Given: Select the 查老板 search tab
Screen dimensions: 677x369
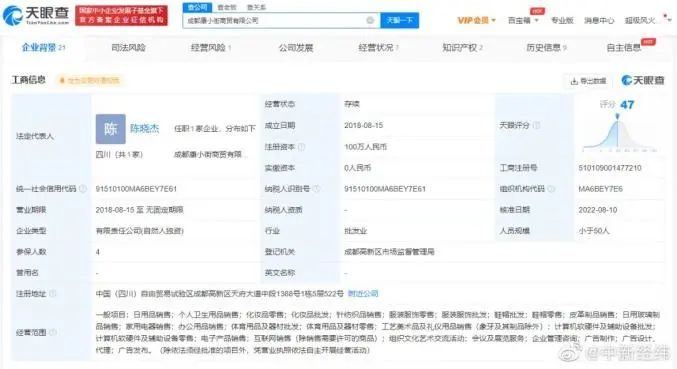Looking at the screenshot, I should [x=227, y=7].
